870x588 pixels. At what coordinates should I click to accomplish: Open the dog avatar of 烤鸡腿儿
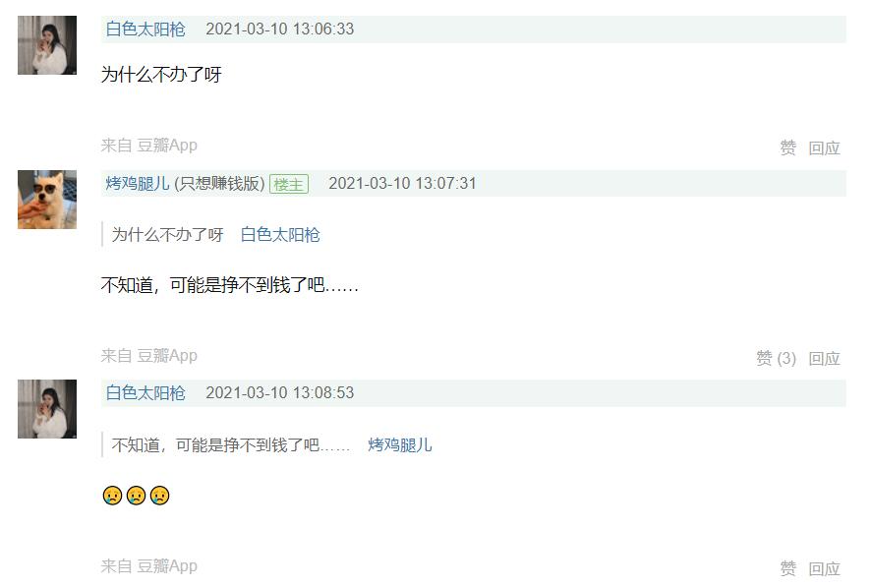[x=47, y=200]
